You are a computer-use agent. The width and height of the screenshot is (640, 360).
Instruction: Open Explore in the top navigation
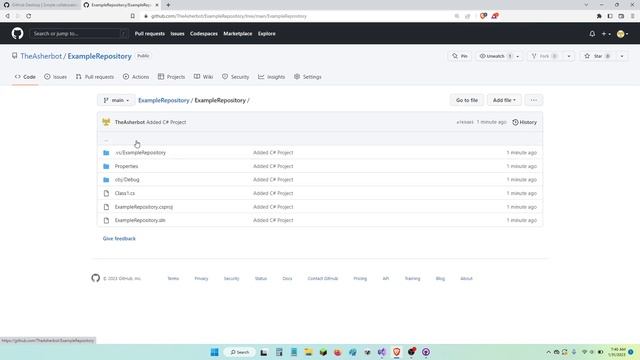click(x=267, y=33)
